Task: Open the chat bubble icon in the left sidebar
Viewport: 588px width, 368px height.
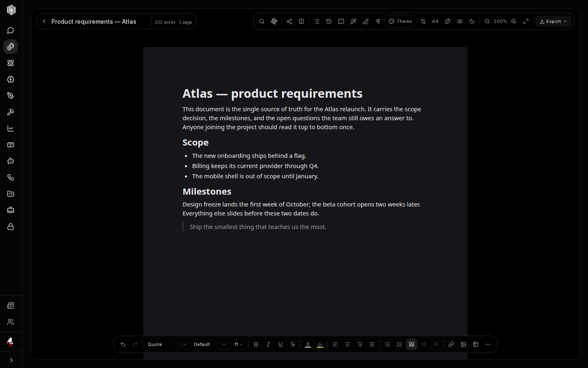Action: pos(11,30)
